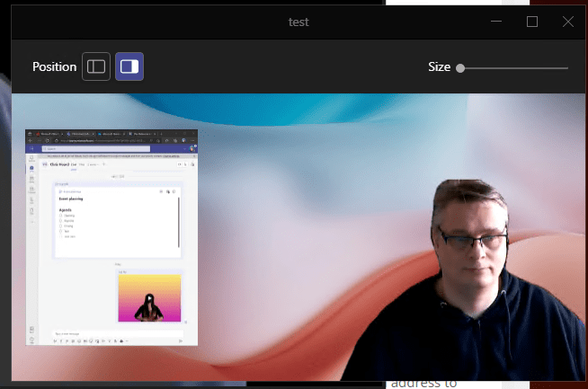The height and width of the screenshot is (389, 588).
Task: Close the test window
Action: pos(567,22)
